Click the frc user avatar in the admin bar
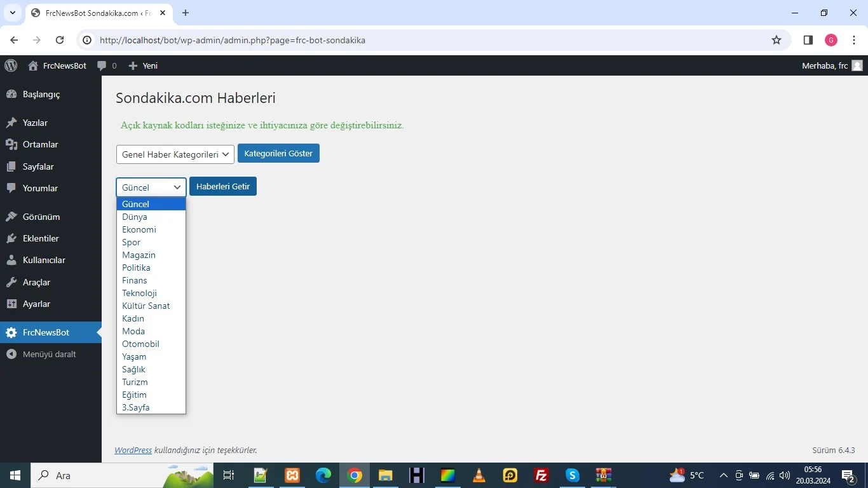 [x=857, y=65]
